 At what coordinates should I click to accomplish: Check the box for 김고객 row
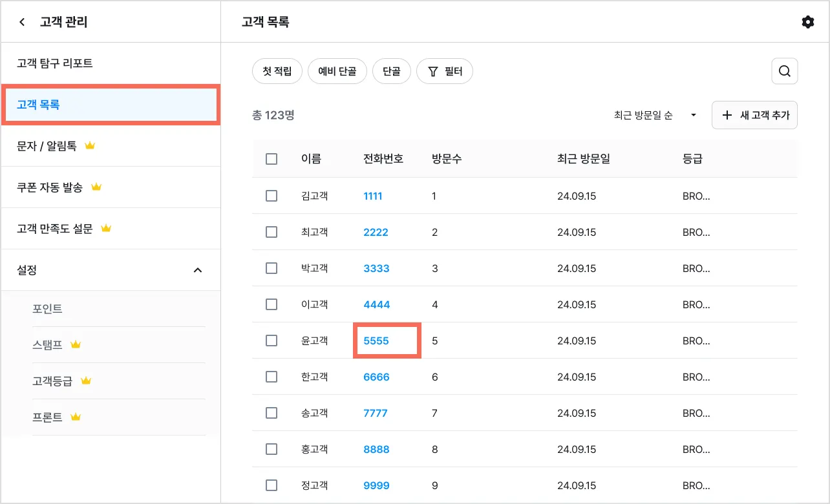coord(271,196)
